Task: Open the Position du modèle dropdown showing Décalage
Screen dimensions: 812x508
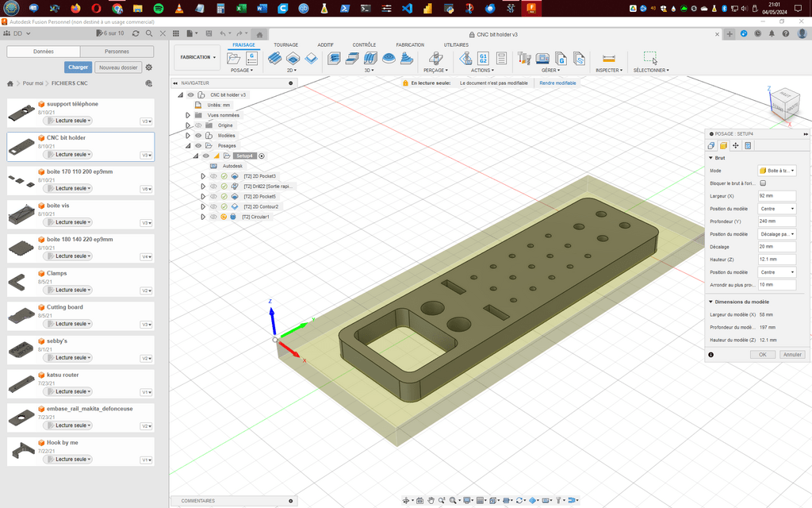Action: click(x=777, y=234)
